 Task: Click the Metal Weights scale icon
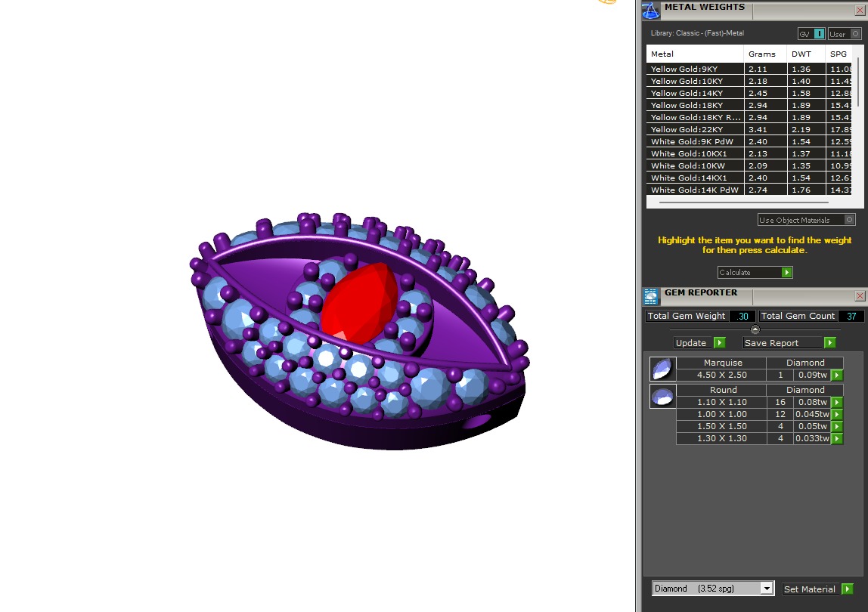(651, 10)
